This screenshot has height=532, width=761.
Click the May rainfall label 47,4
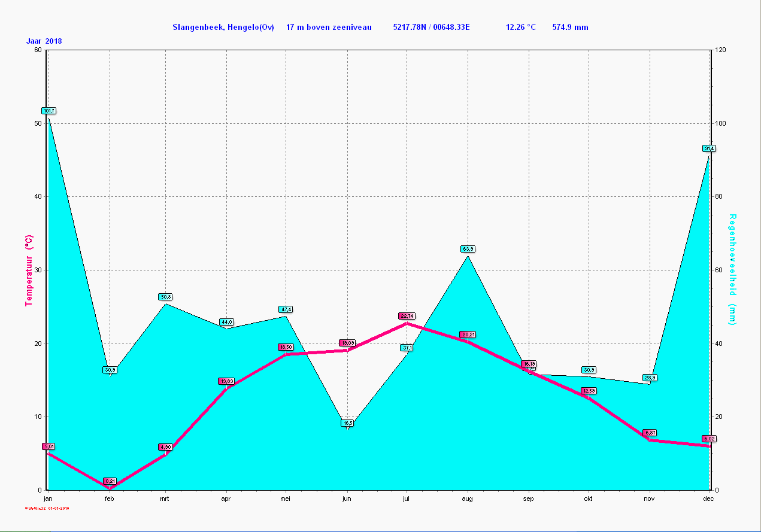point(286,309)
